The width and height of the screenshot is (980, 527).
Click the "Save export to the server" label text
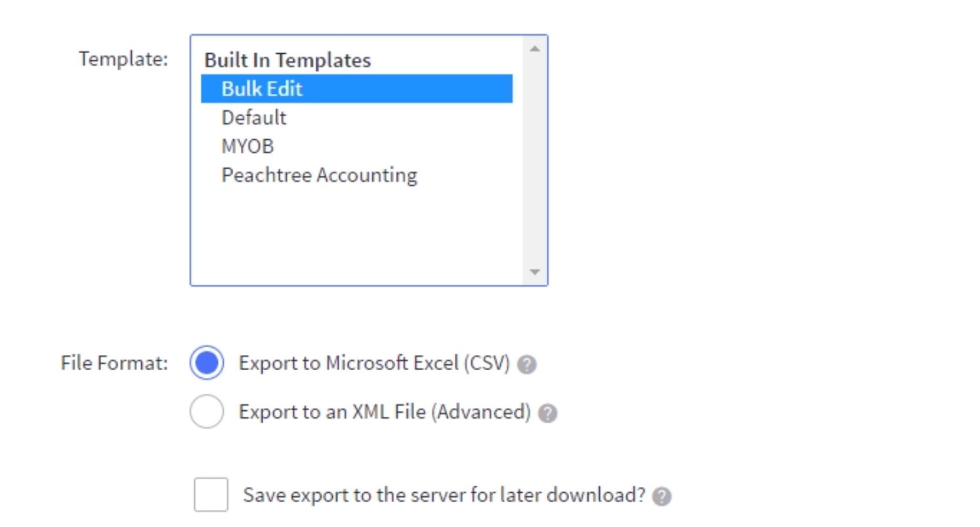(x=444, y=495)
